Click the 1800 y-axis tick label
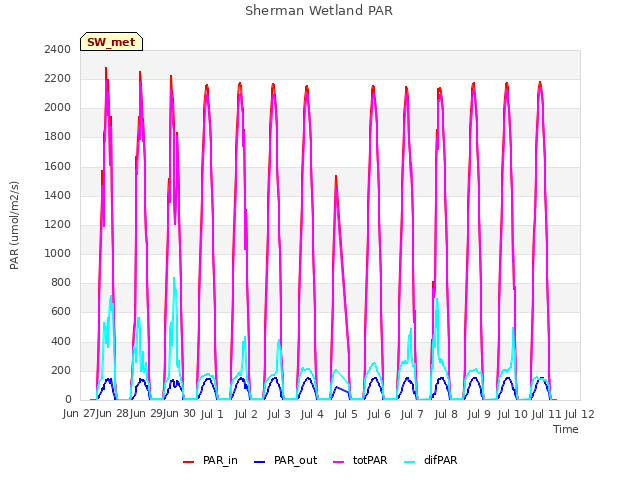The height and width of the screenshot is (480, 640). click(58, 137)
